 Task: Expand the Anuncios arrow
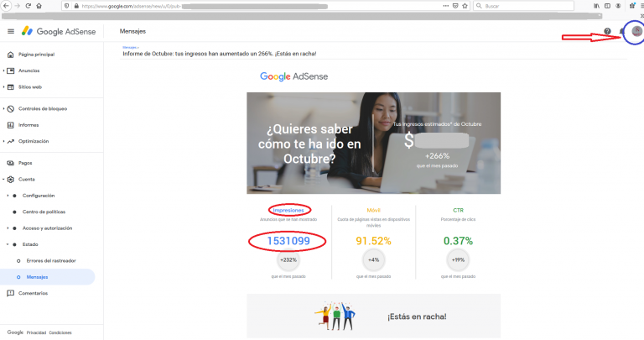tap(3, 71)
